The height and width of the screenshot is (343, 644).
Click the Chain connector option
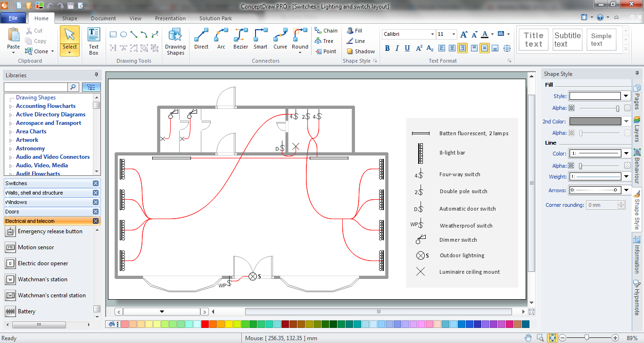(326, 31)
